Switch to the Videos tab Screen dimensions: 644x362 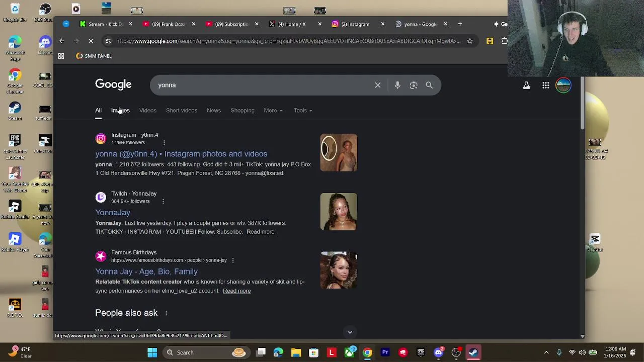click(148, 110)
